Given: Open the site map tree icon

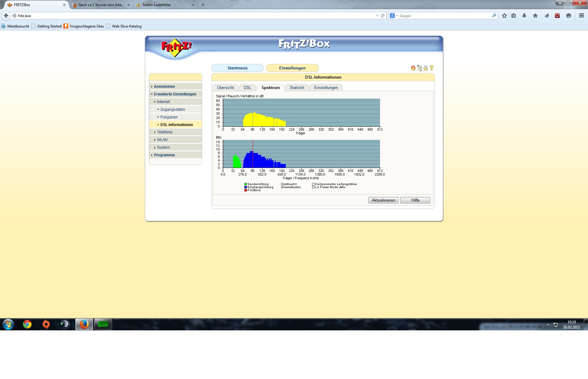Looking at the screenshot, I should coord(420,68).
